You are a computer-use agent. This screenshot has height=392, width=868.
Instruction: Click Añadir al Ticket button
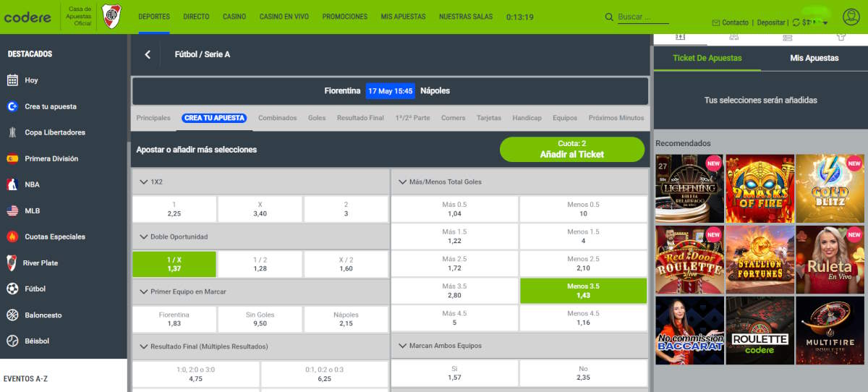pyautogui.click(x=572, y=149)
